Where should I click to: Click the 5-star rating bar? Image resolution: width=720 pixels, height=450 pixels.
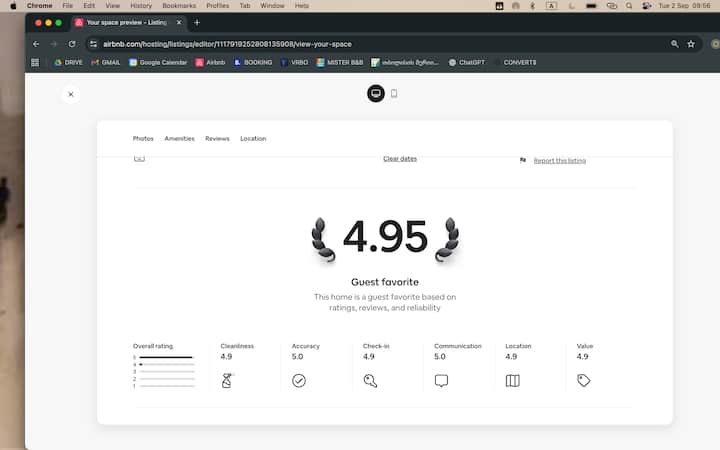coord(166,357)
